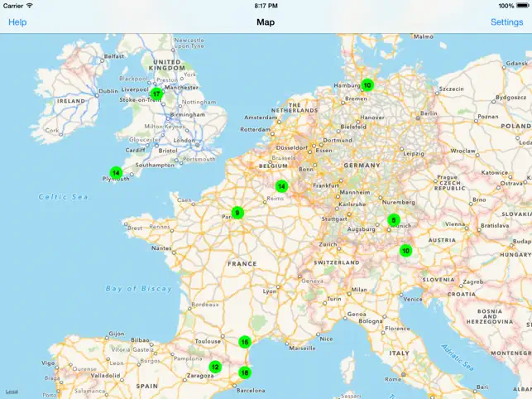Click the Dublin city label
The height and width of the screenshot is (399, 532).
(108, 91)
